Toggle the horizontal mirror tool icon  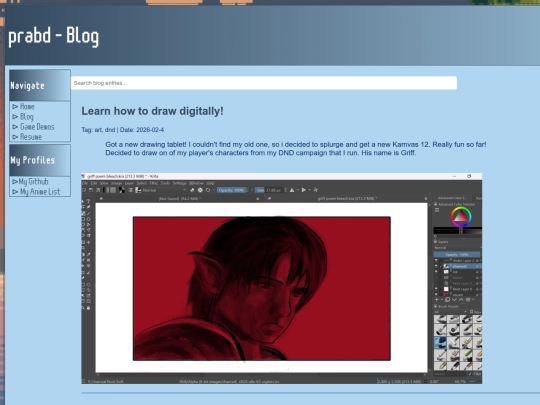(292, 190)
